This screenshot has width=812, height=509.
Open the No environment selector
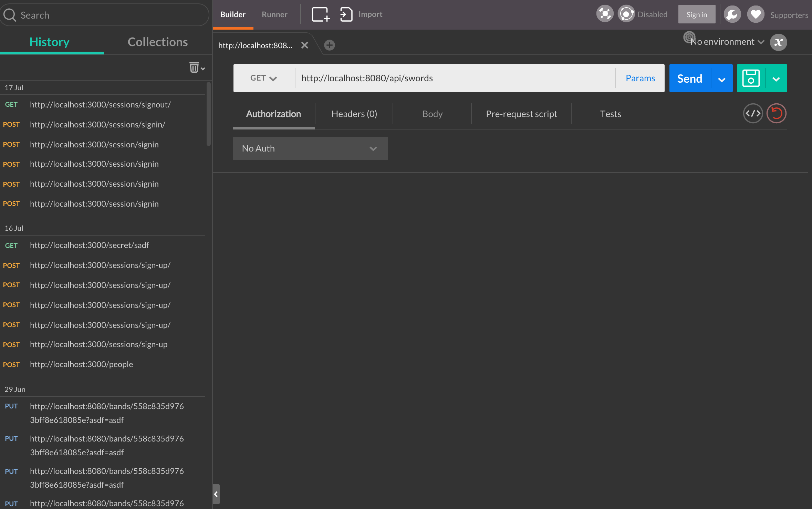pos(727,42)
